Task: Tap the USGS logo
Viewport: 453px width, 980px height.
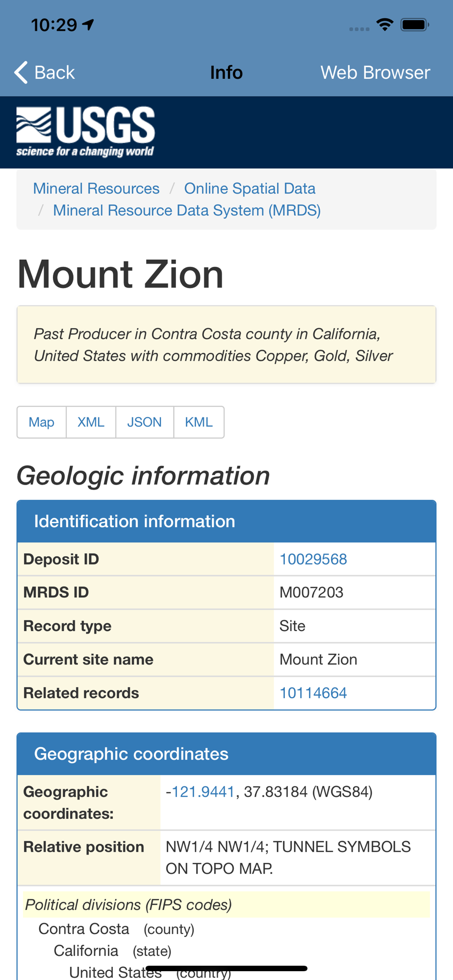Action: 85,132
